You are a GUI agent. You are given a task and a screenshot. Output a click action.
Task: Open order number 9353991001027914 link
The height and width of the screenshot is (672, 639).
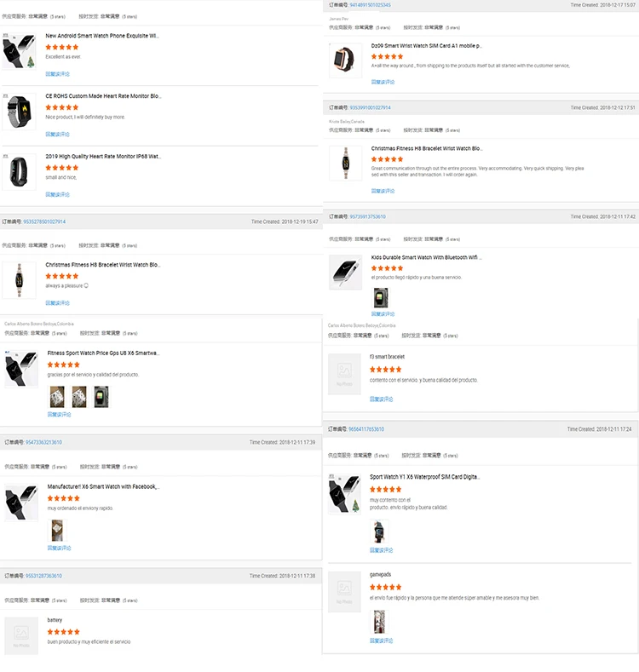point(370,107)
